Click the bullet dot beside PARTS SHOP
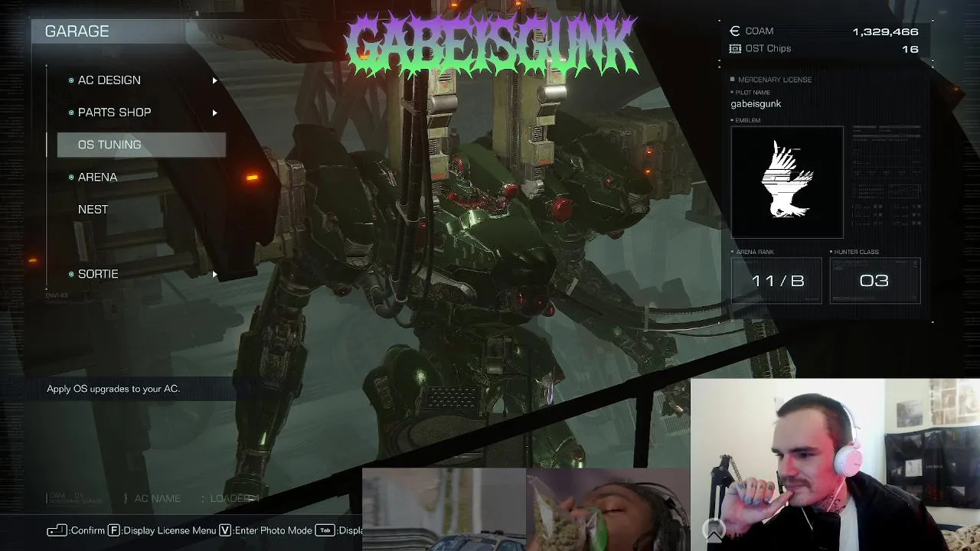 pos(71,112)
